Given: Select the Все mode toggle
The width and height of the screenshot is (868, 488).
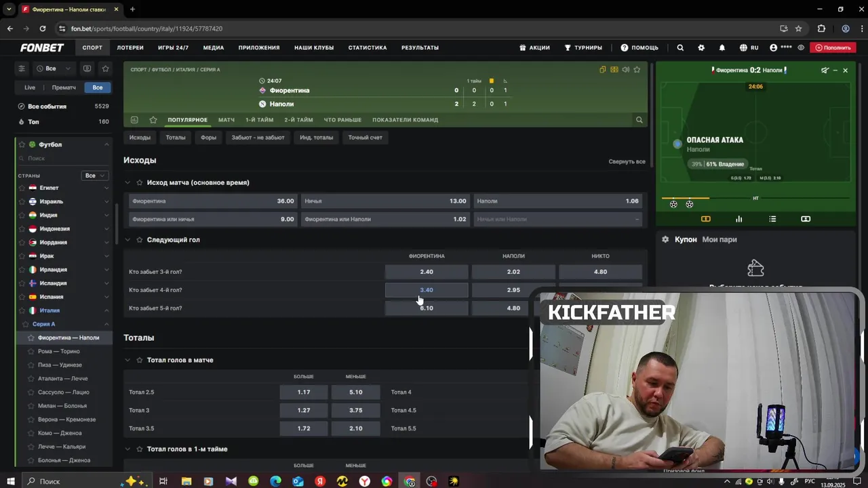Looking at the screenshot, I should [98, 87].
